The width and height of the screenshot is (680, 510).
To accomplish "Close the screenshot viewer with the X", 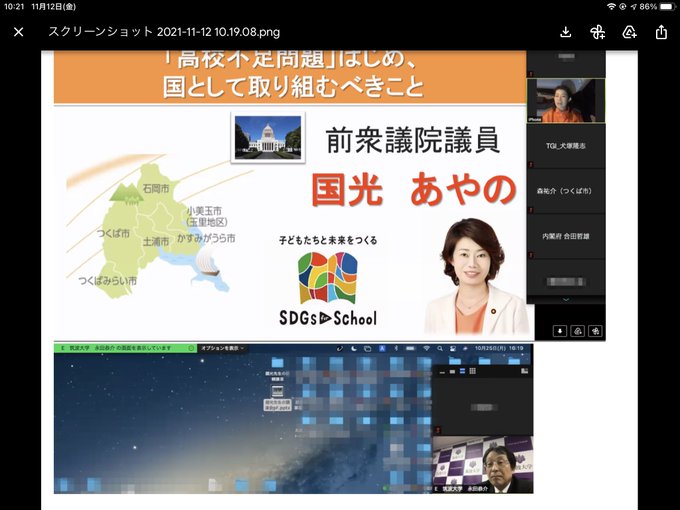I will tap(19, 32).
